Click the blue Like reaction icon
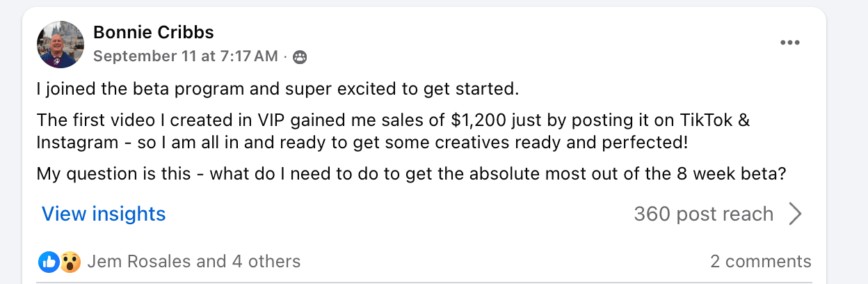Viewport: 868px width, 284px height. 49,262
